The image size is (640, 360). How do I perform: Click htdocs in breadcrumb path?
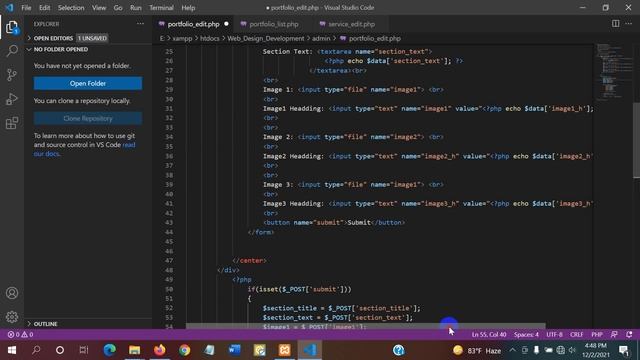pyautogui.click(x=210, y=38)
